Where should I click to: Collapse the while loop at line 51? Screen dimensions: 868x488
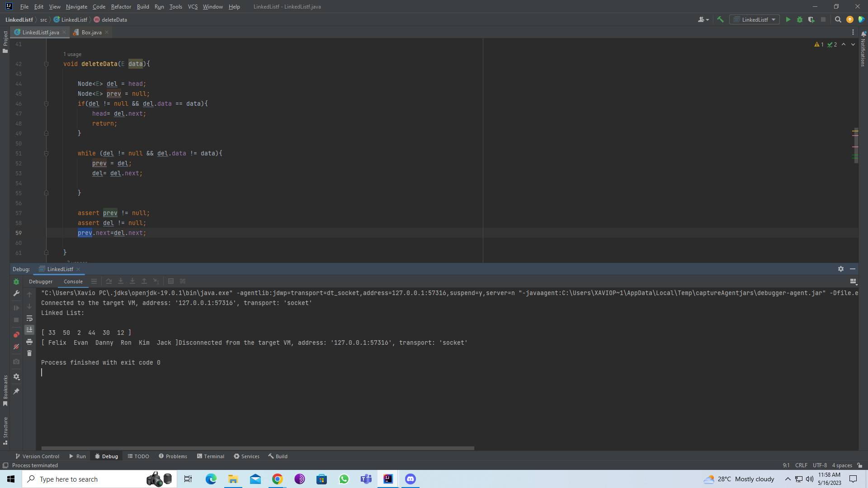[x=46, y=154]
